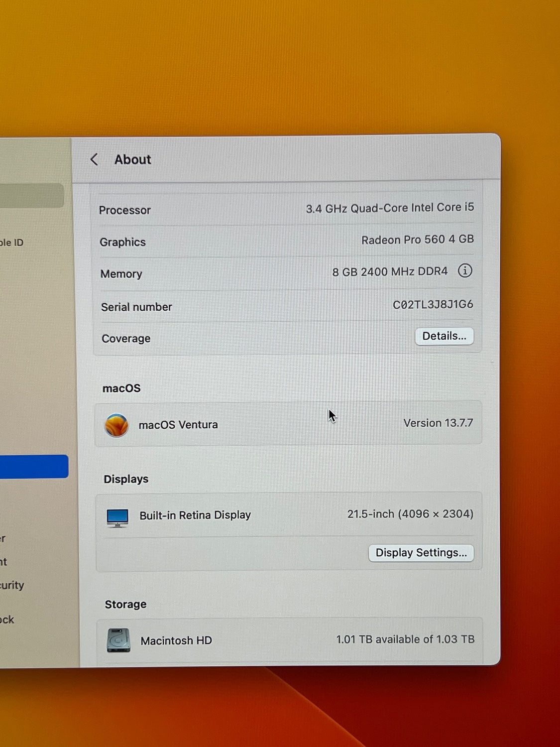Click the Graphics label
560x747 pixels.
tap(122, 242)
